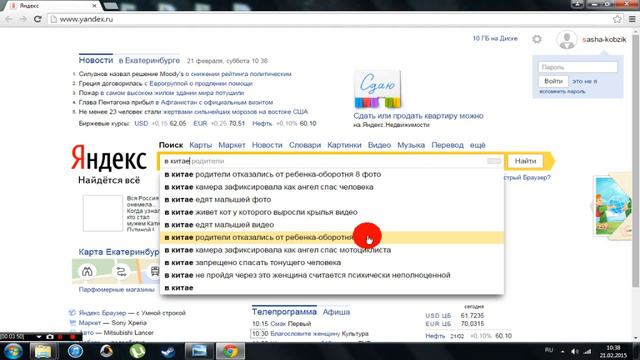Open Телепрограмма section heading

[284, 312]
